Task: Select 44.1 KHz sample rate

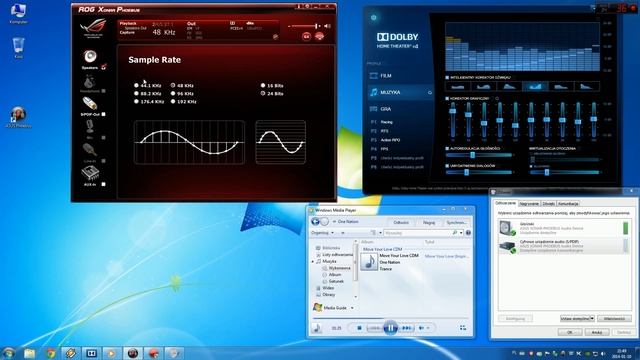Action: (147, 86)
